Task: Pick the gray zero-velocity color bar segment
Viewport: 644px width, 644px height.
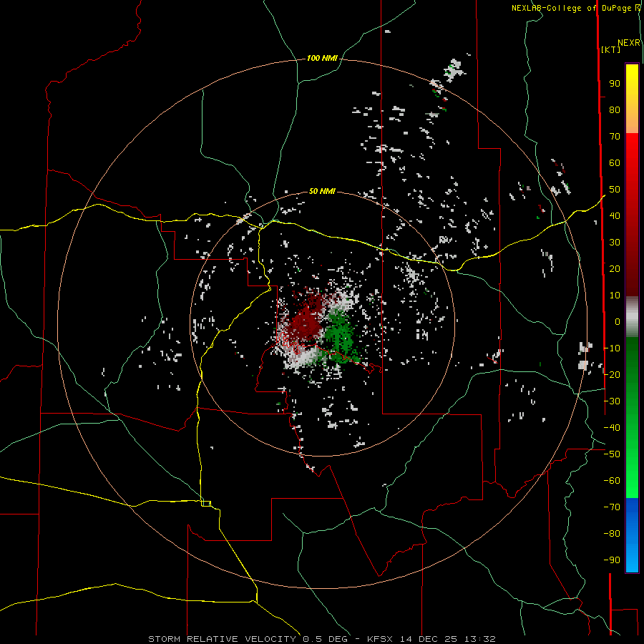Action: click(632, 317)
